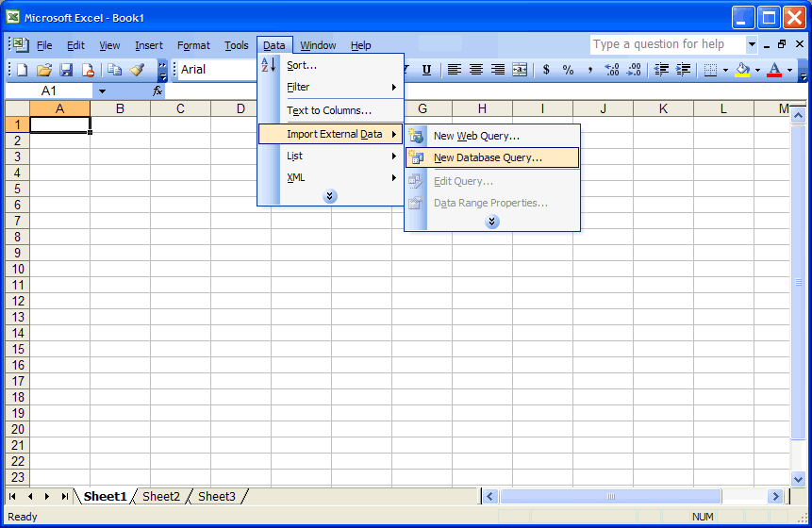The width and height of the screenshot is (812, 528).
Task: Select New Database Query...
Action: [492, 157]
